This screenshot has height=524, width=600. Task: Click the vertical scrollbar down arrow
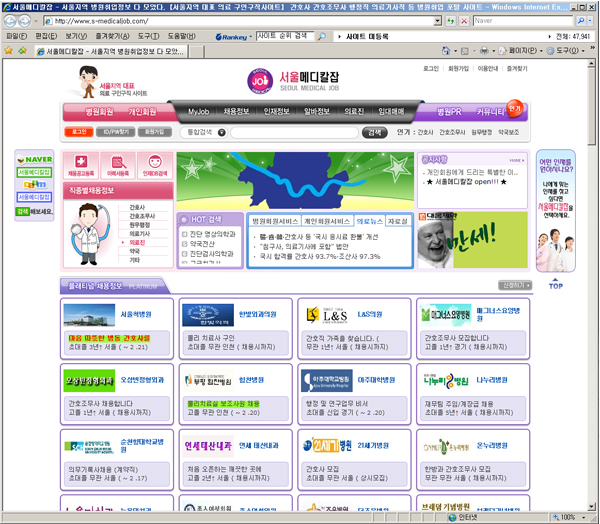pos(592,507)
